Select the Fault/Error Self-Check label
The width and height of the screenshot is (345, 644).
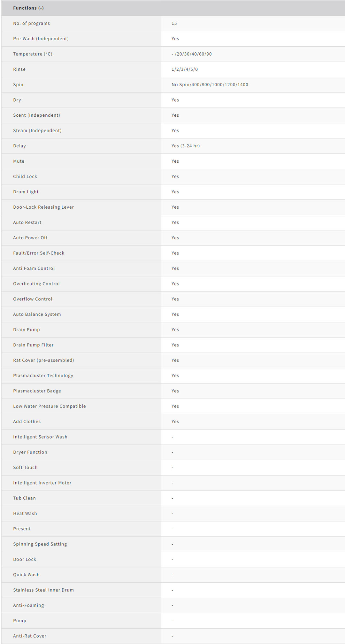pyautogui.click(x=38, y=253)
